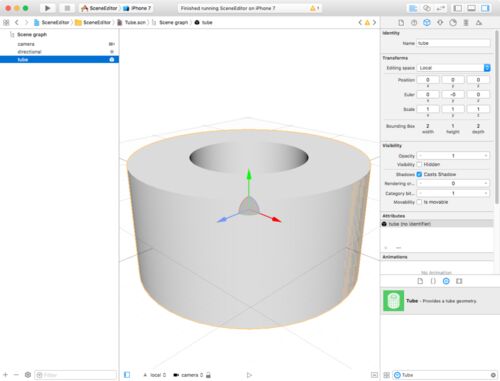500x381 pixels.
Task: Show the media library
Action: [459, 281]
